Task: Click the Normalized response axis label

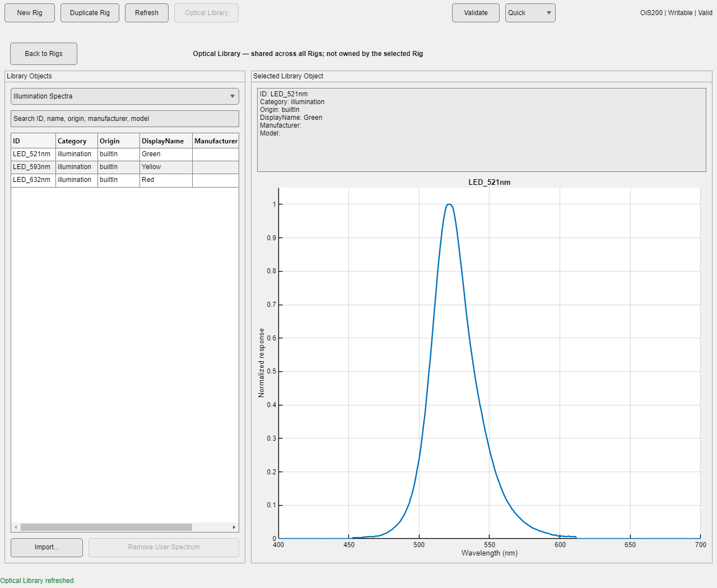Action: pos(261,363)
